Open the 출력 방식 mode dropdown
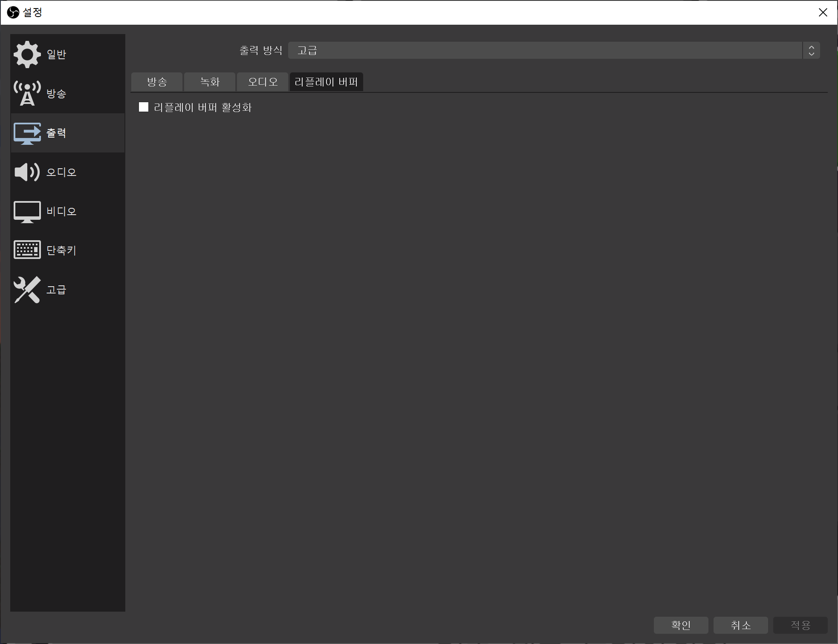The image size is (838, 644). pos(545,50)
